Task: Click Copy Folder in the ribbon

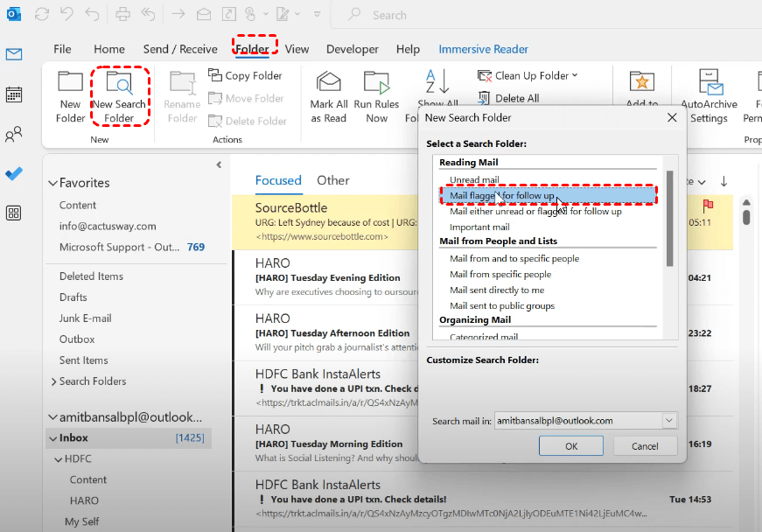Action: pos(246,75)
